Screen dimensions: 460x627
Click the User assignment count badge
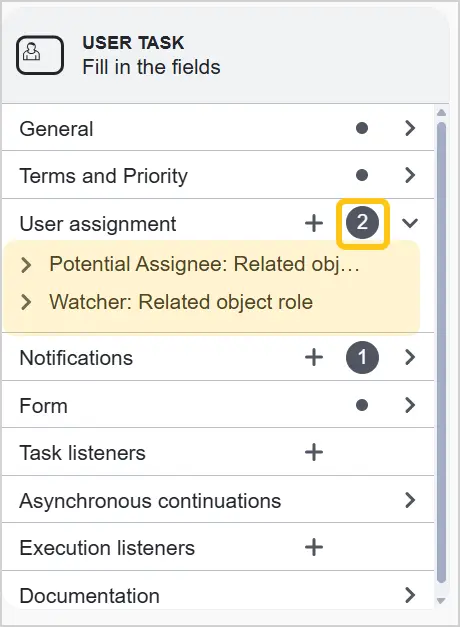click(362, 223)
